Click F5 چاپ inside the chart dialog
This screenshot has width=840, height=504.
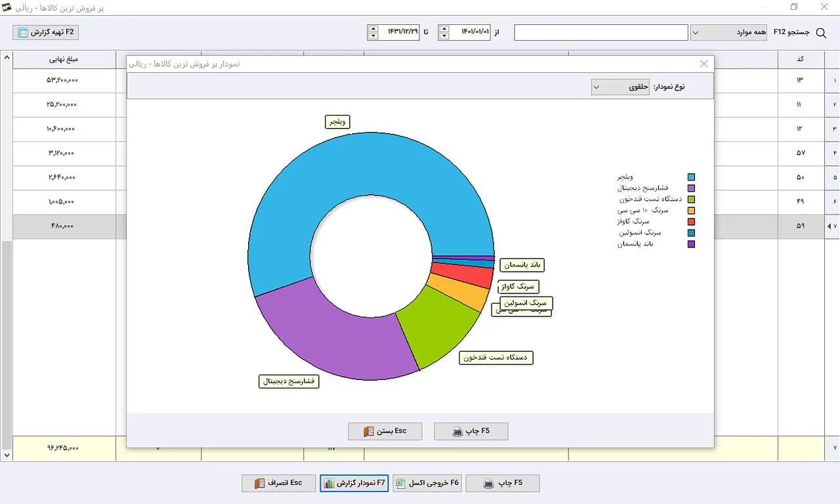point(471,431)
